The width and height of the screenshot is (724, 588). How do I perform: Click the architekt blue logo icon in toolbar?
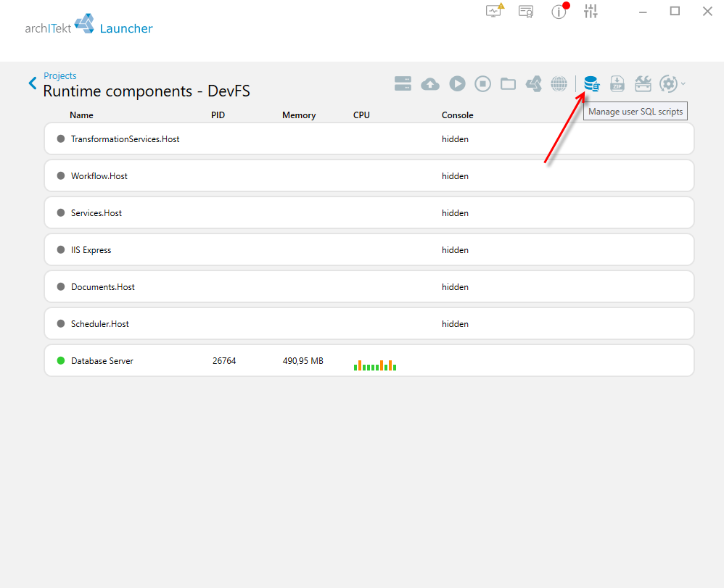point(533,83)
